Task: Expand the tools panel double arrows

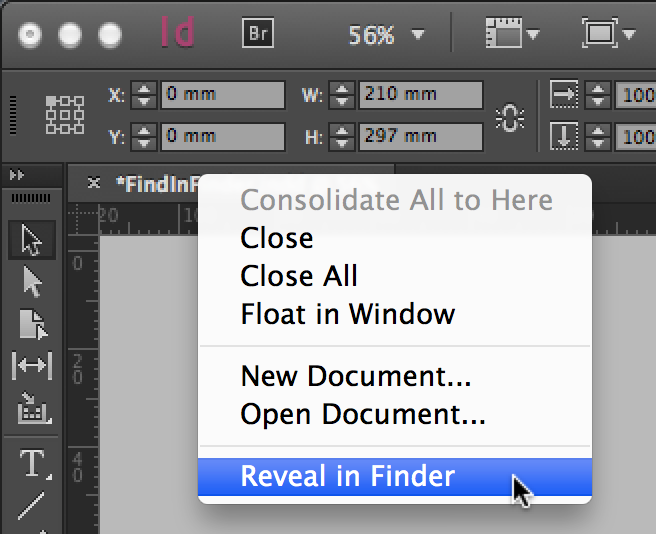Action: (17, 175)
